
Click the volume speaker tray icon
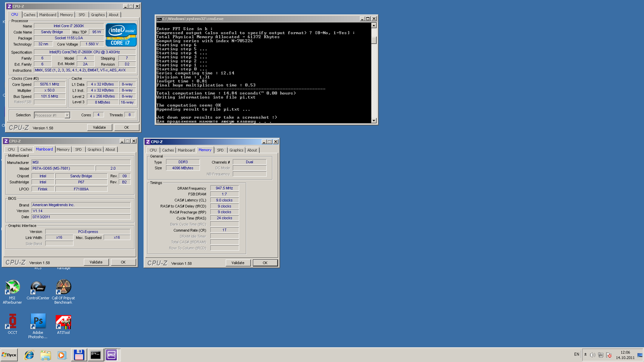[592, 355]
